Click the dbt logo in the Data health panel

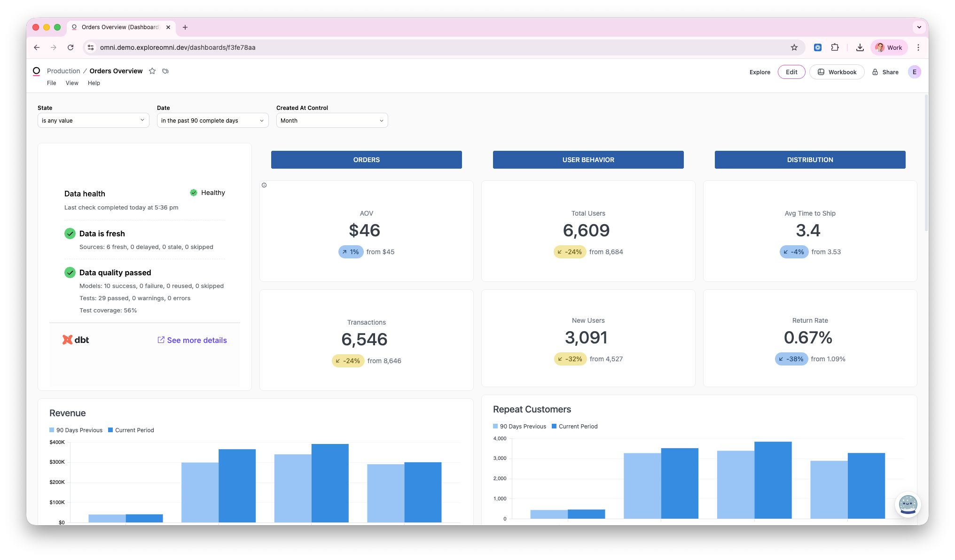point(75,340)
